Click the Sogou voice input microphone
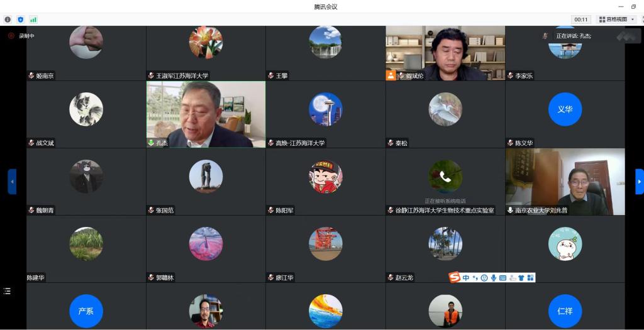 click(494, 278)
